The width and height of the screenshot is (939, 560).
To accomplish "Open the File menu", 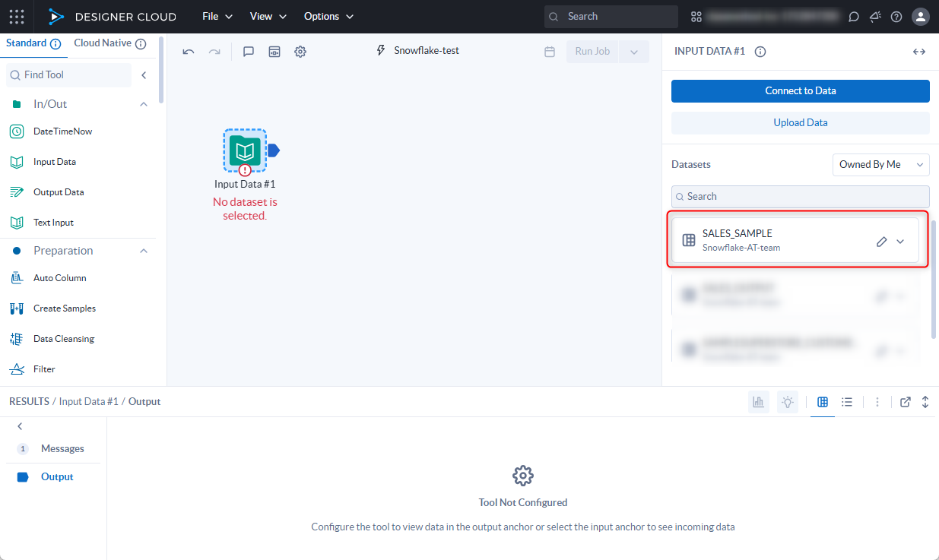I will pos(217,16).
